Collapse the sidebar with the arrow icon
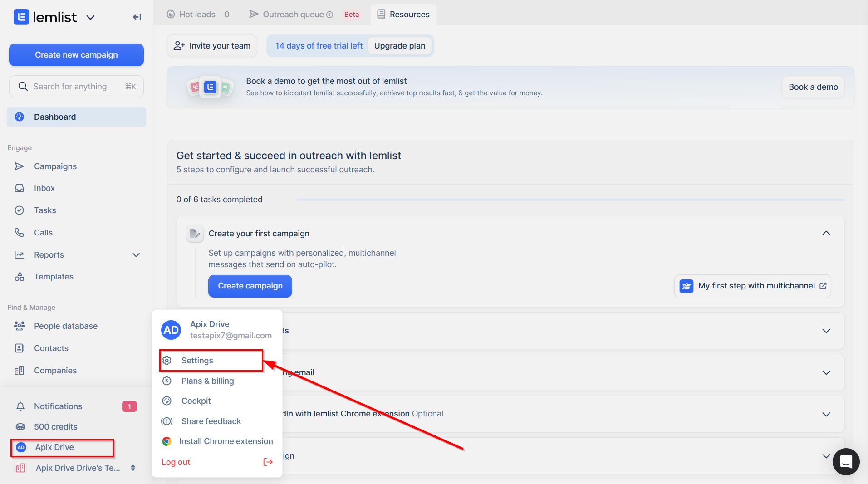The image size is (868, 484). [137, 17]
